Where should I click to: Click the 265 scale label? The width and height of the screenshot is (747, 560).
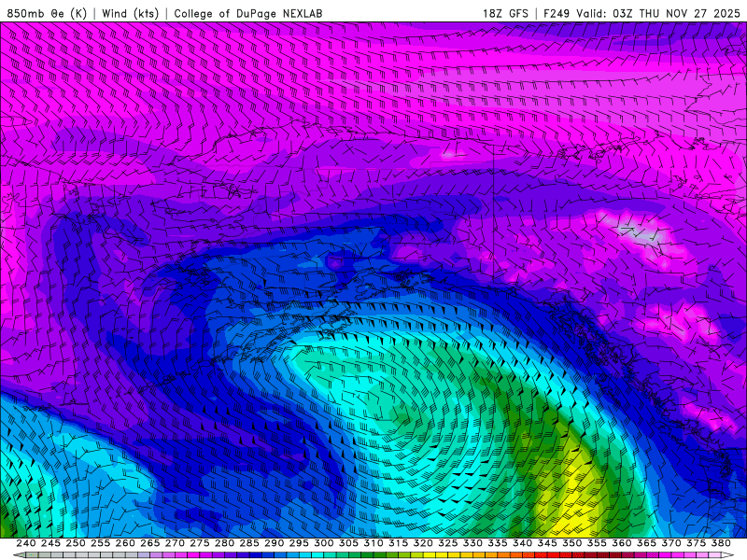[x=149, y=543]
